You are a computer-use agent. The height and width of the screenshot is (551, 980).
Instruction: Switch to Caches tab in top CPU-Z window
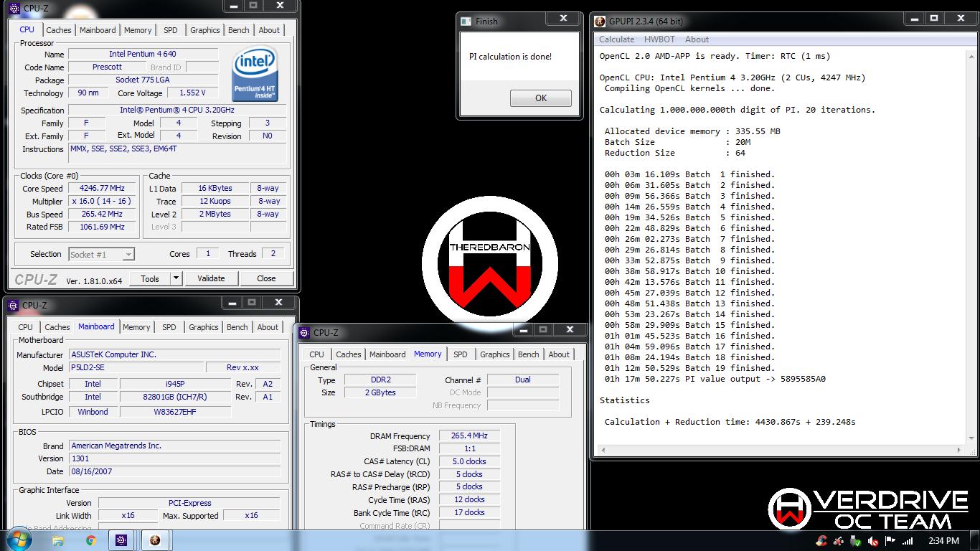59,30
